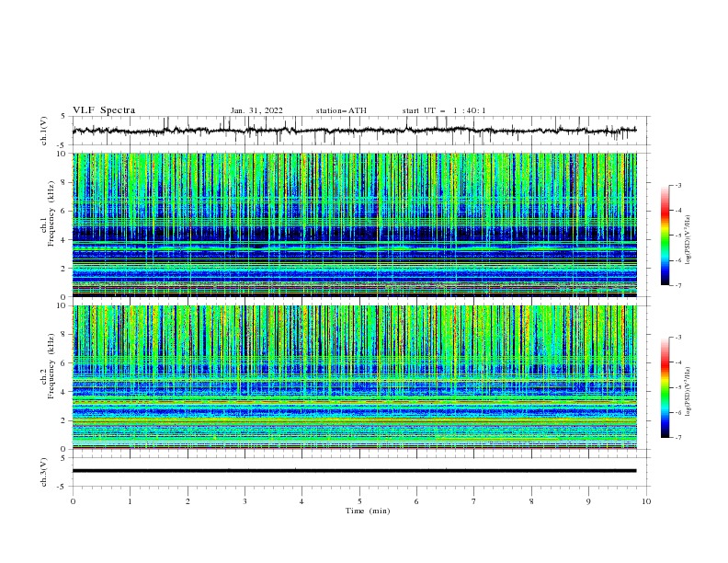The height and width of the screenshot is (563, 728).
Task: Click the "-7" tick on ch.2 colorbar
Action: coord(678,438)
